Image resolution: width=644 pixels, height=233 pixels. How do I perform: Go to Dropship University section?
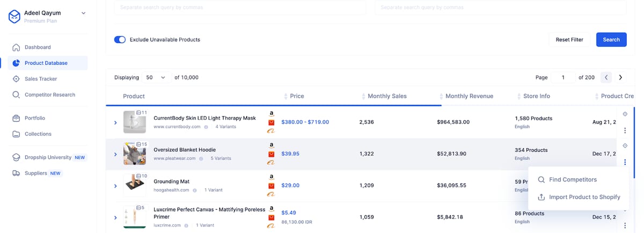[x=49, y=157]
